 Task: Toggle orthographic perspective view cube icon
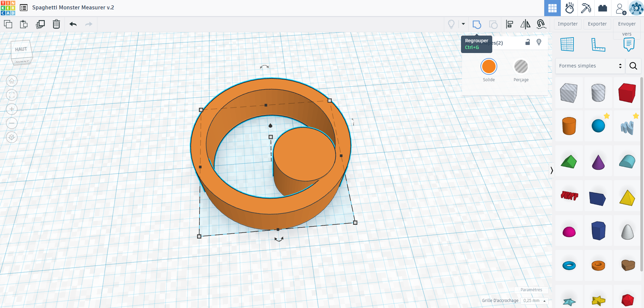[x=12, y=137]
